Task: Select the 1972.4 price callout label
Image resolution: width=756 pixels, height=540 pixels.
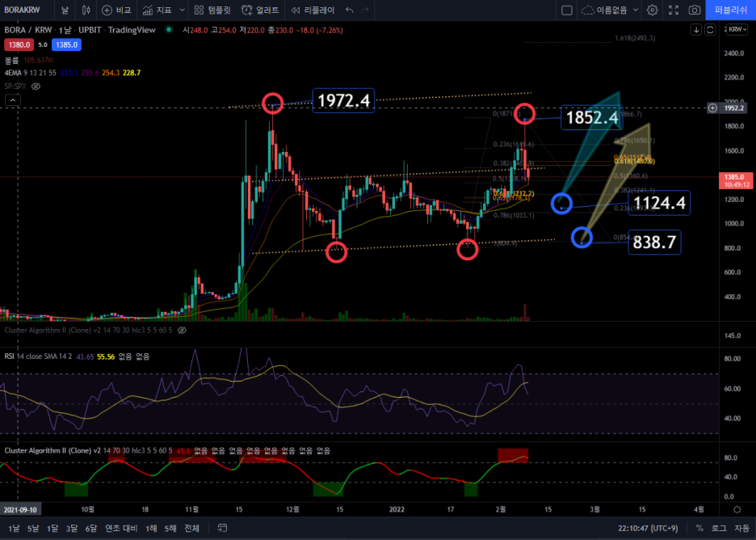Action: [343, 100]
